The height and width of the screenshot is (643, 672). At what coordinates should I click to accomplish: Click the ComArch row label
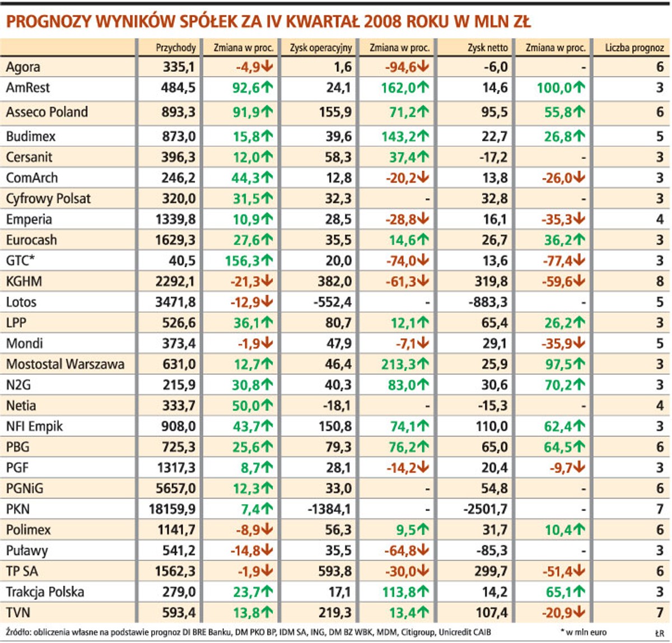point(32,178)
